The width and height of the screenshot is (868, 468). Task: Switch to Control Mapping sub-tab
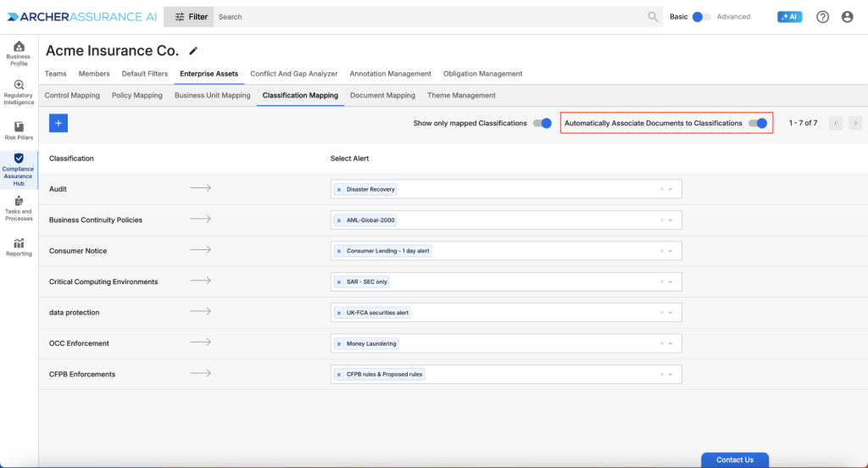tap(72, 95)
